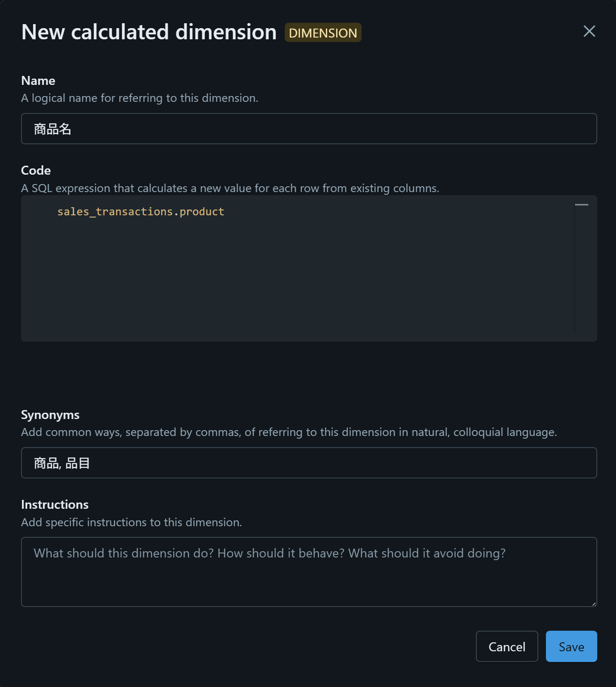Click the Name input containing 商品名
The height and width of the screenshot is (687, 616).
tap(309, 129)
